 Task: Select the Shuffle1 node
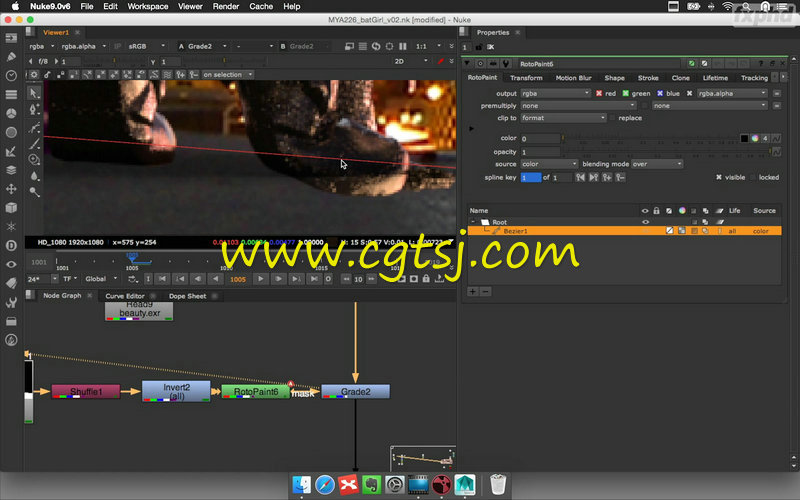[86, 391]
